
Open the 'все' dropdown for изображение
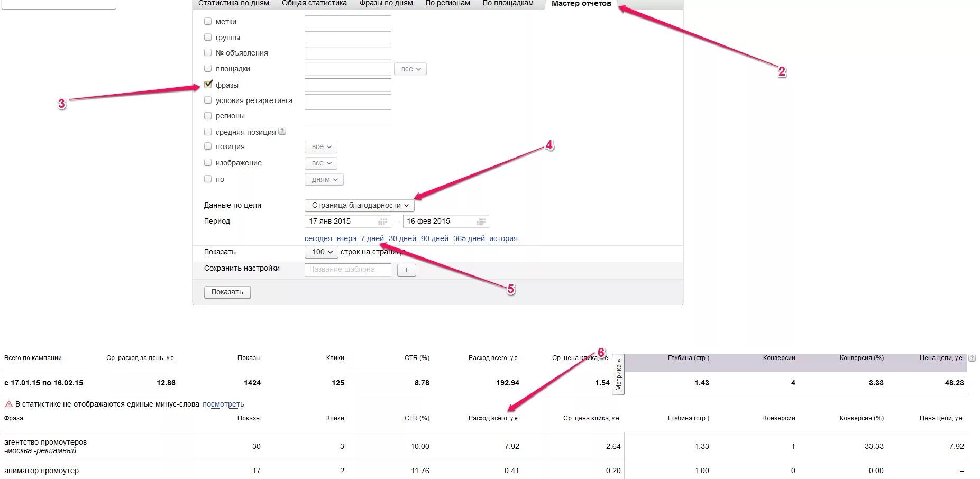pos(321,163)
